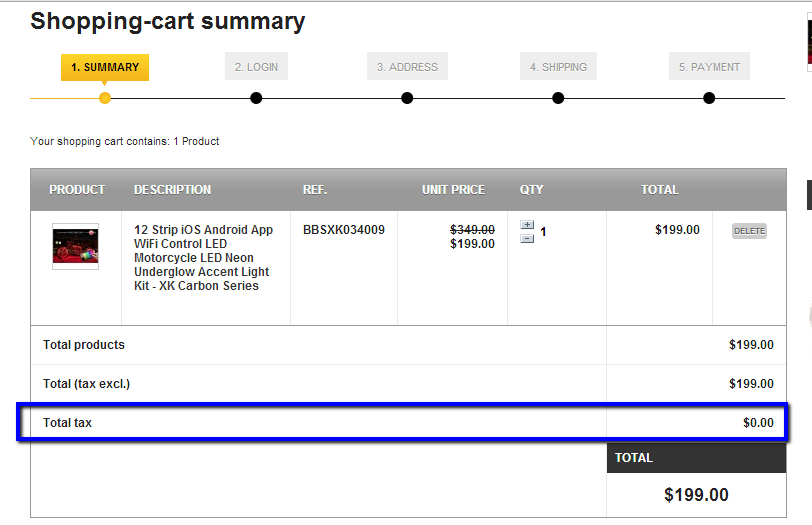The width and height of the screenshot is (812, 525).
Task: Click the QTY column header
Action: click(531, 190)
